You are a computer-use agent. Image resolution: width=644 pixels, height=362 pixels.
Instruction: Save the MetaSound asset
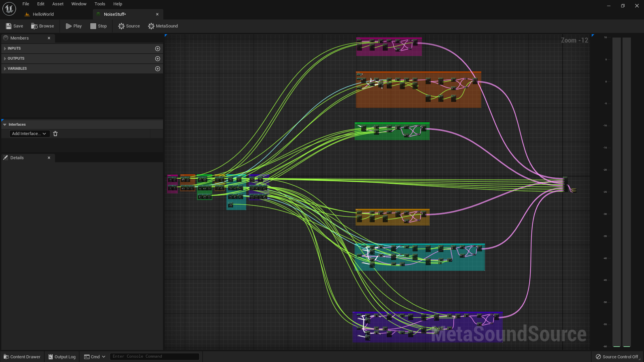(x=14, y=26)
